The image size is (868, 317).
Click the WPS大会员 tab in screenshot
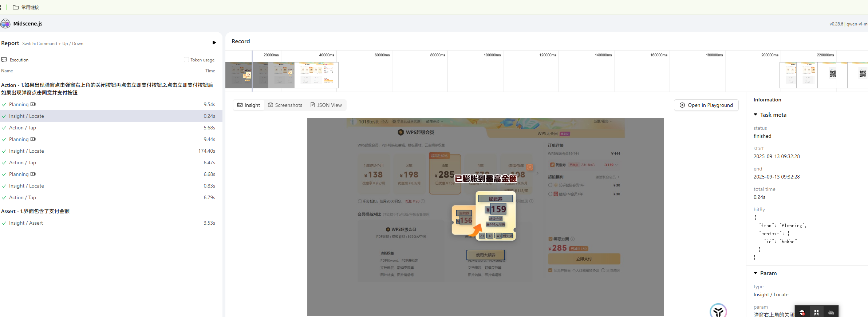(553, 133)
